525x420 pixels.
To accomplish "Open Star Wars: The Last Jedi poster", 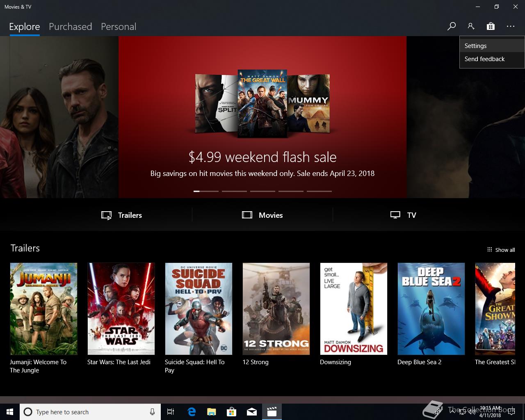I will (121, 309).
